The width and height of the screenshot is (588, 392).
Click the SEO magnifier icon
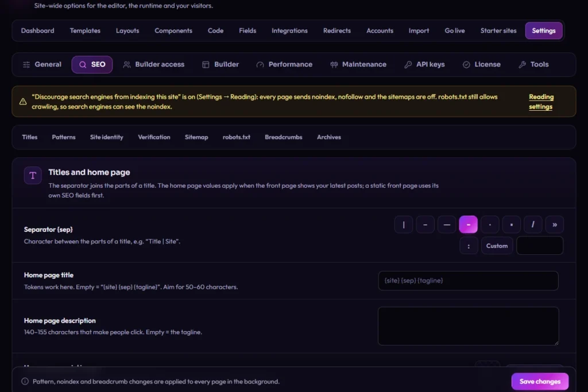tap(83, 64)
